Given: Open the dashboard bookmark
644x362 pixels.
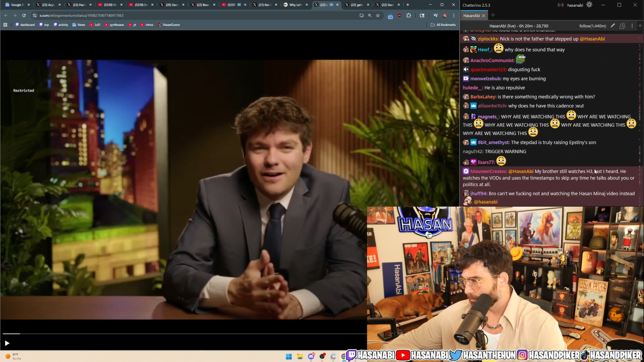Looking at the screenshot, I should coord(25,25).
